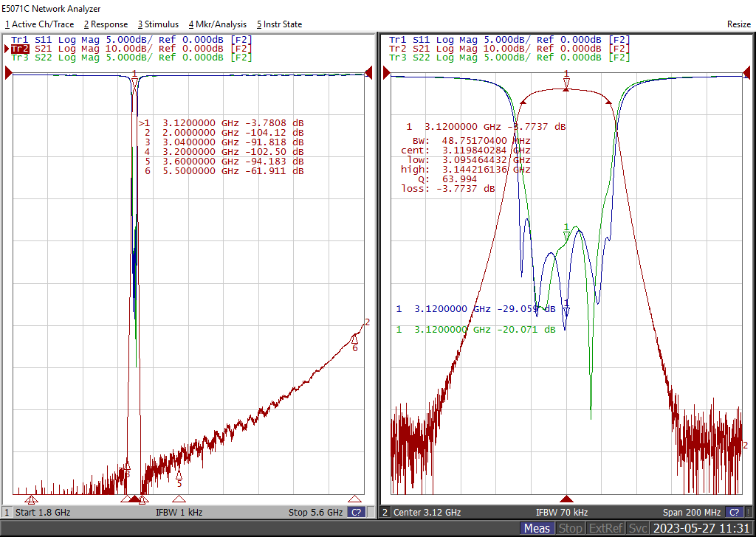Select green S22 marker 1 in right plot
The width and height of the screenshot is (756, 537).
click(x=566, y=235)
